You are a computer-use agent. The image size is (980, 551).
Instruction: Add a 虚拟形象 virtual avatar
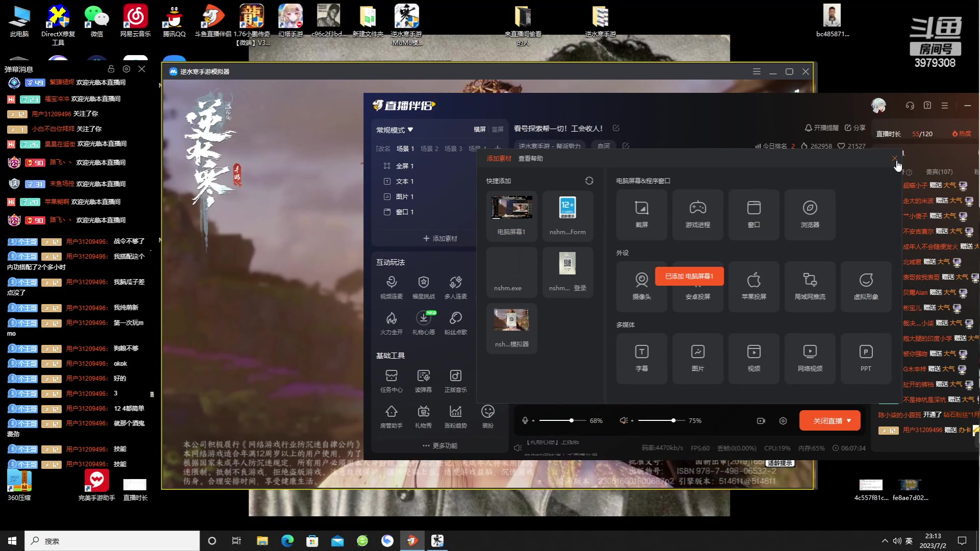pos(866,286)
